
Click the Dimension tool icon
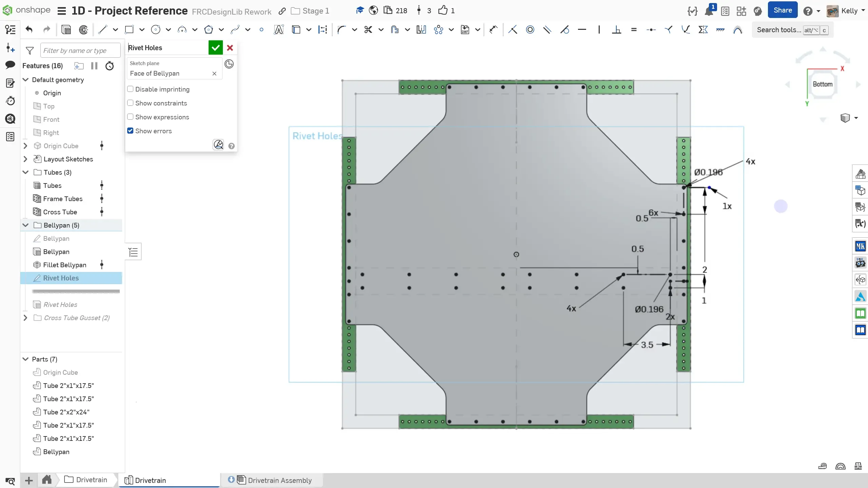[x=493, y=30]
